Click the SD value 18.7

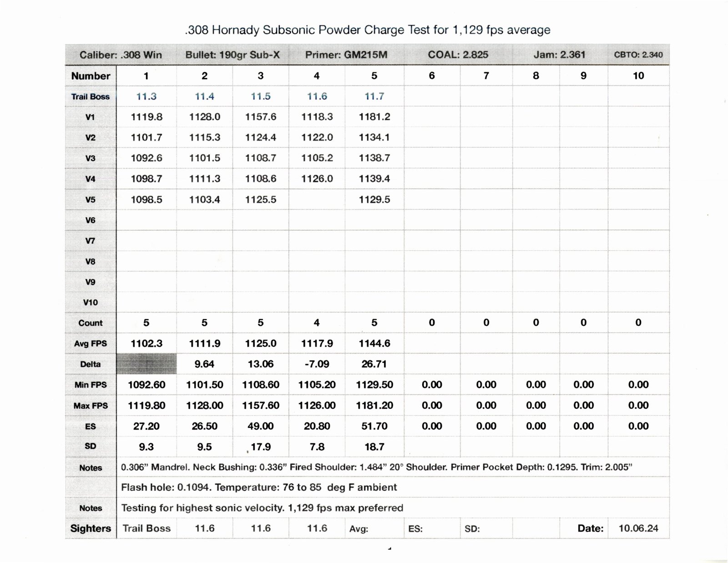point(374,447)
